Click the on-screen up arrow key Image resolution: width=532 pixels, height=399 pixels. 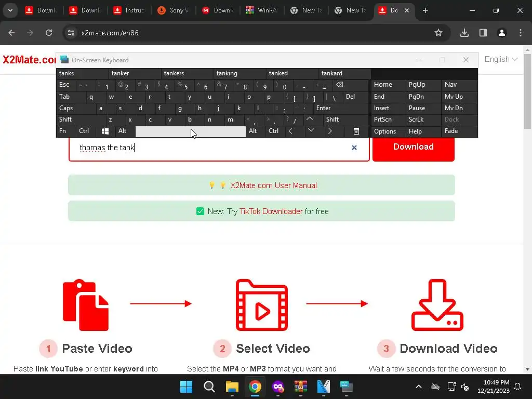(310, 119)
